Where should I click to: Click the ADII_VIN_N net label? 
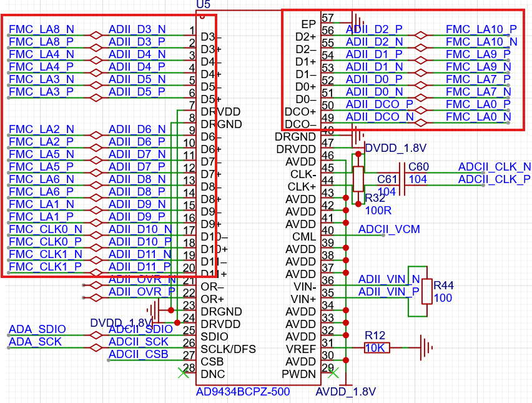[x=389, y=279]
